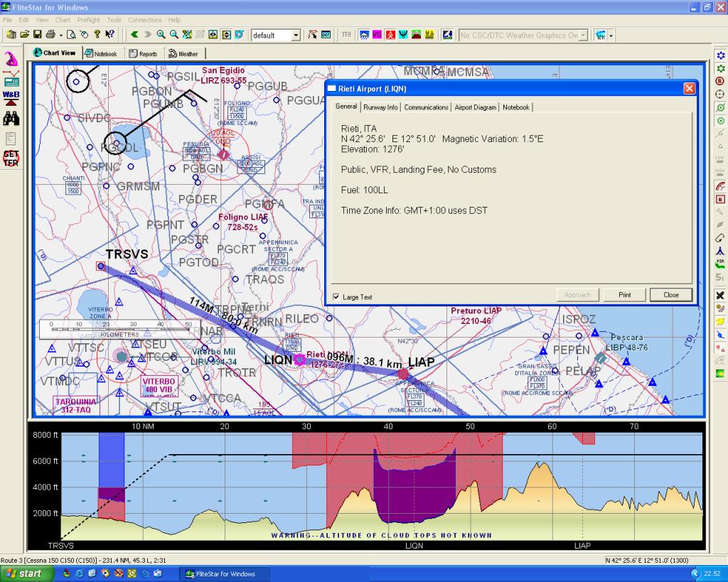728x582 pixels.
Task: Click the red warning triangle overlay icon
Action: click(390, 35)
